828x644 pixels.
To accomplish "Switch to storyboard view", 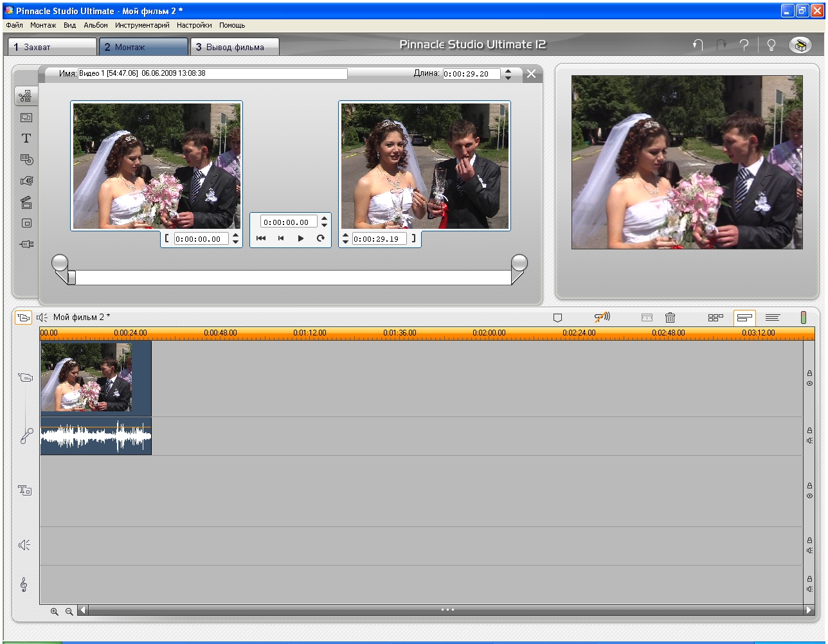I will 715,318.
